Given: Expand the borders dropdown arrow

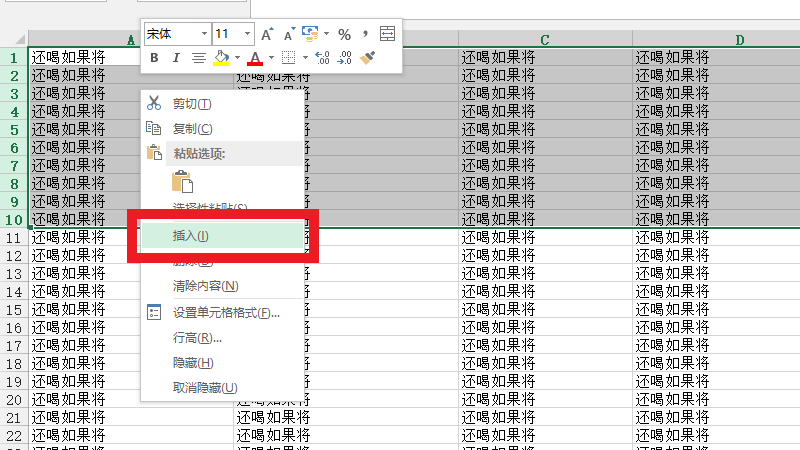Looking at the screenshot, I should 305,58.
